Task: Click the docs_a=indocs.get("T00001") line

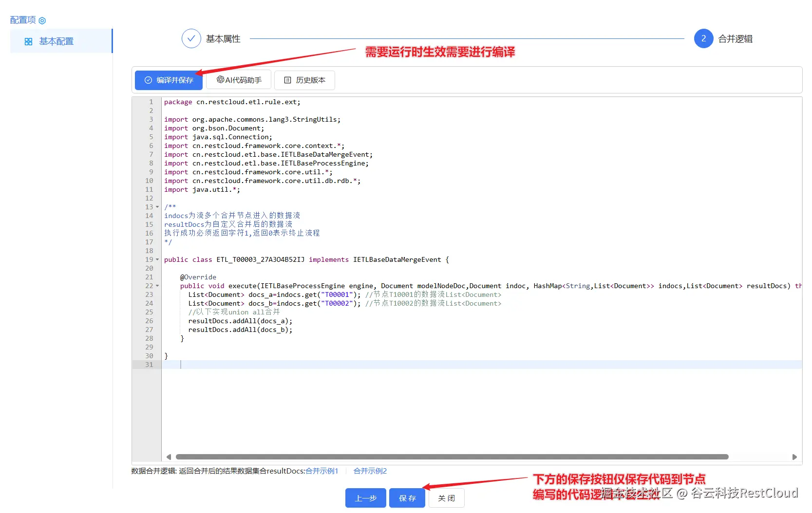Action: point(345,294)
